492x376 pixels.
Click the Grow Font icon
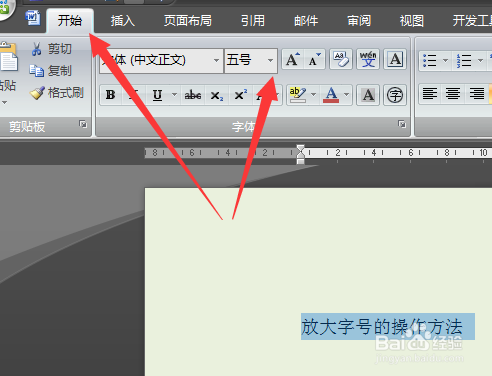[293, 60]
